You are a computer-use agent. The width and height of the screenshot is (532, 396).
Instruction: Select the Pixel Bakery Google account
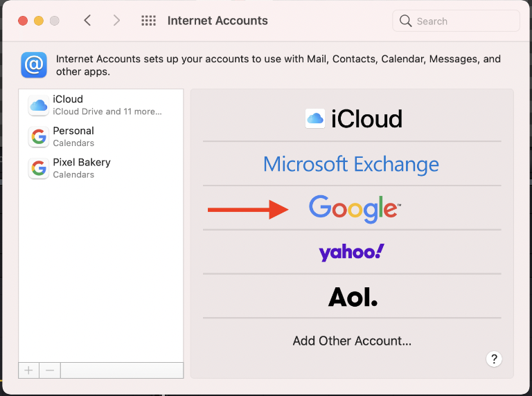point(100,168)
